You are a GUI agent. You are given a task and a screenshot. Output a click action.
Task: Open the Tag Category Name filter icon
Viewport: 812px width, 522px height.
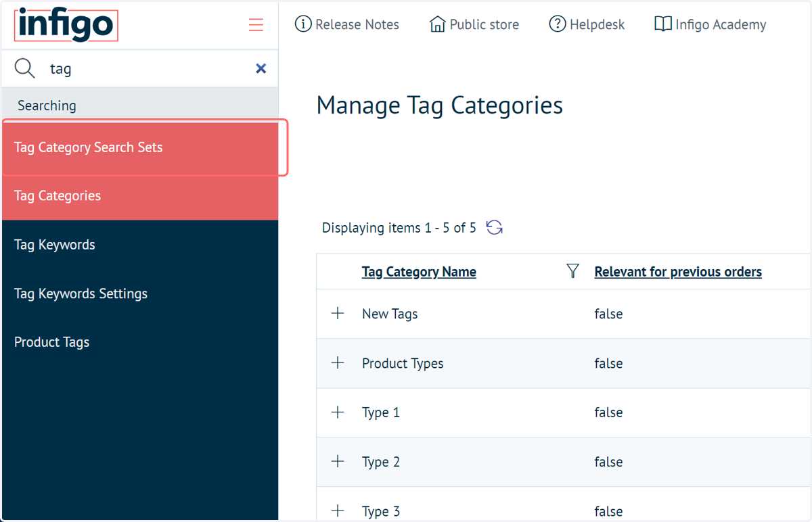(573, 271)
